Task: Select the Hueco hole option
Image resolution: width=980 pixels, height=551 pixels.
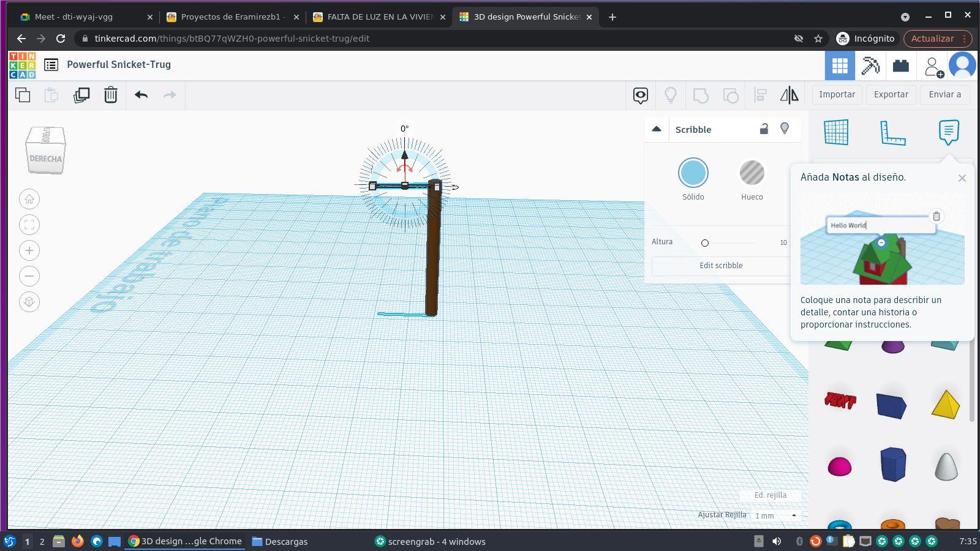Action: pos(752,173)
